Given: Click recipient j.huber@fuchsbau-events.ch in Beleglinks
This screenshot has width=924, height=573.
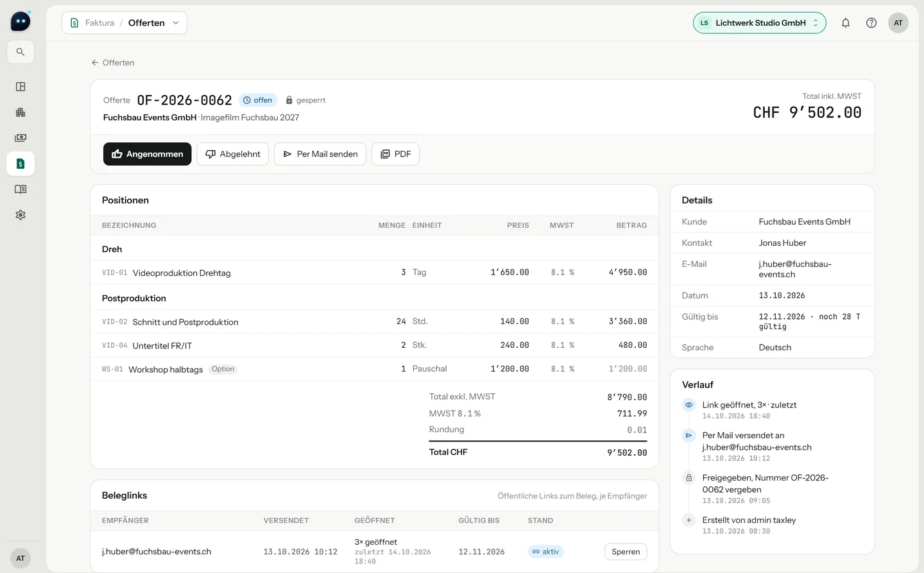Looking at the screenshot, I should tap(157, 552).
